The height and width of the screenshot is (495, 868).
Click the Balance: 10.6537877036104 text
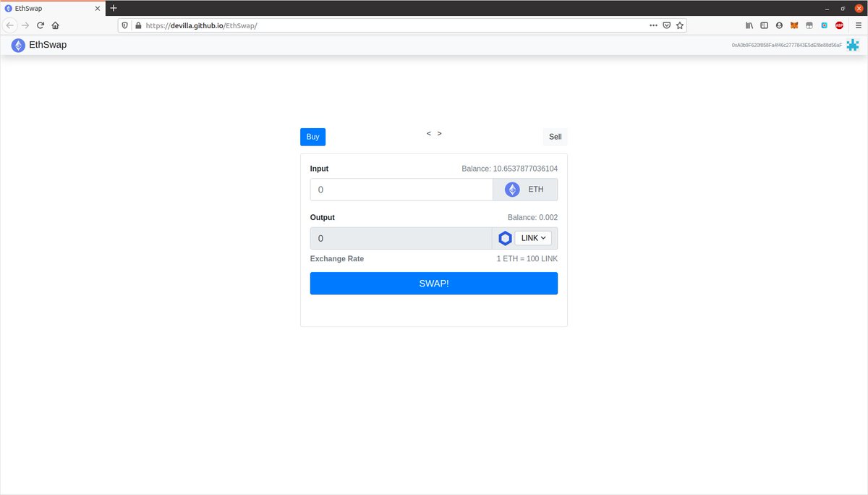[x=510, y=169]
